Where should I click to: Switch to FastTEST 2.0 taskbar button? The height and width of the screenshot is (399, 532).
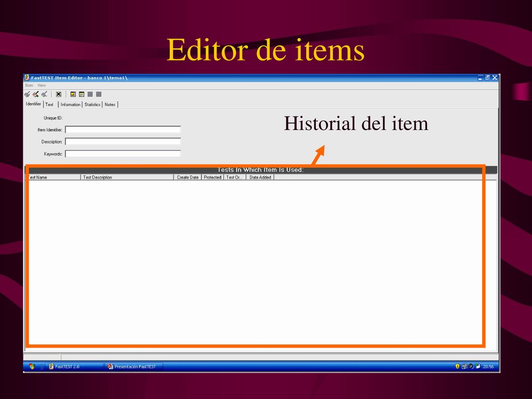pyautogui.click(x=75, y=366)
